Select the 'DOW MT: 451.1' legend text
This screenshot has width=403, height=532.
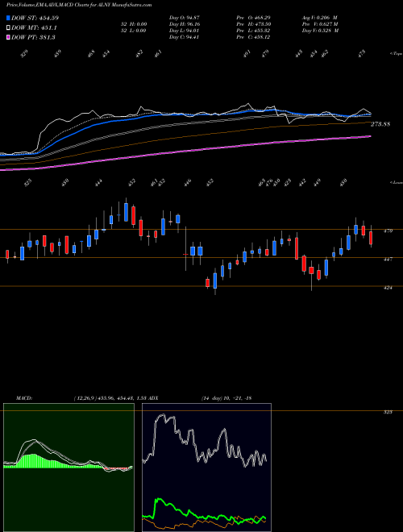point(35,27)
